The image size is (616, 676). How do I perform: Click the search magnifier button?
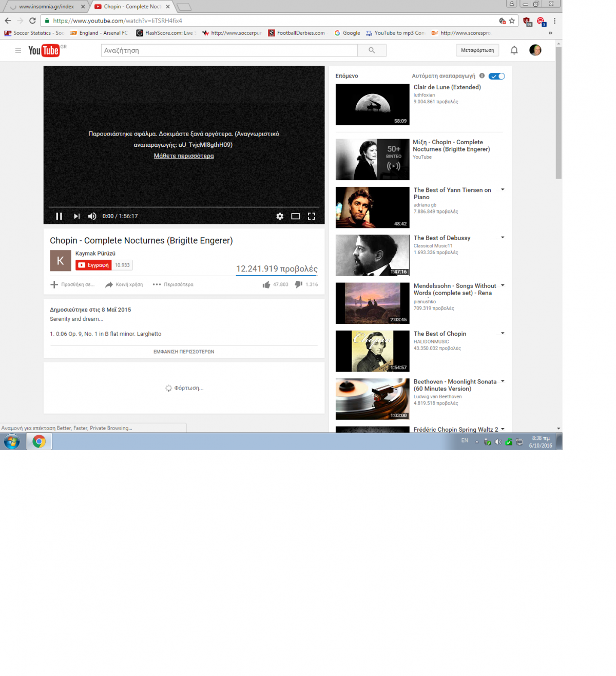pyautogui.click(x=372, y=50)
